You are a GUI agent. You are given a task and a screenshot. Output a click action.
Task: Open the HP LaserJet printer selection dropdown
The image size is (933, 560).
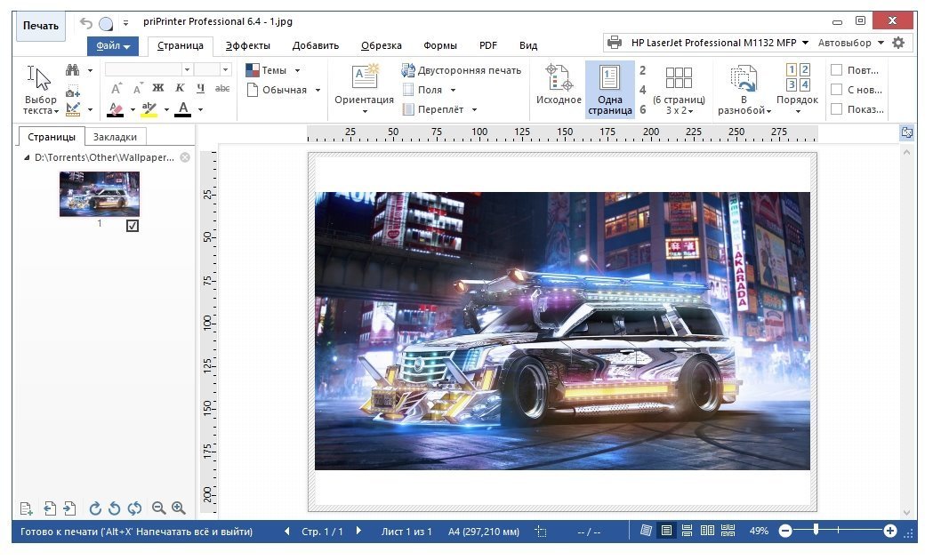click(707, 43)
